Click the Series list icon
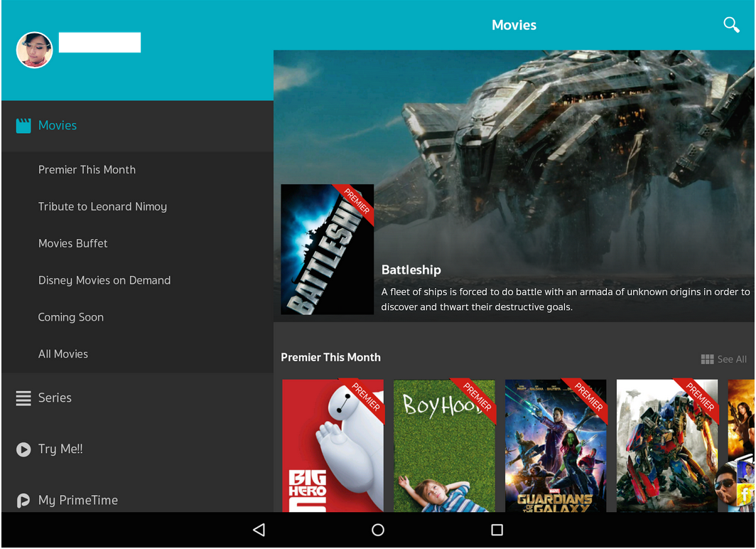 [23, 398]
